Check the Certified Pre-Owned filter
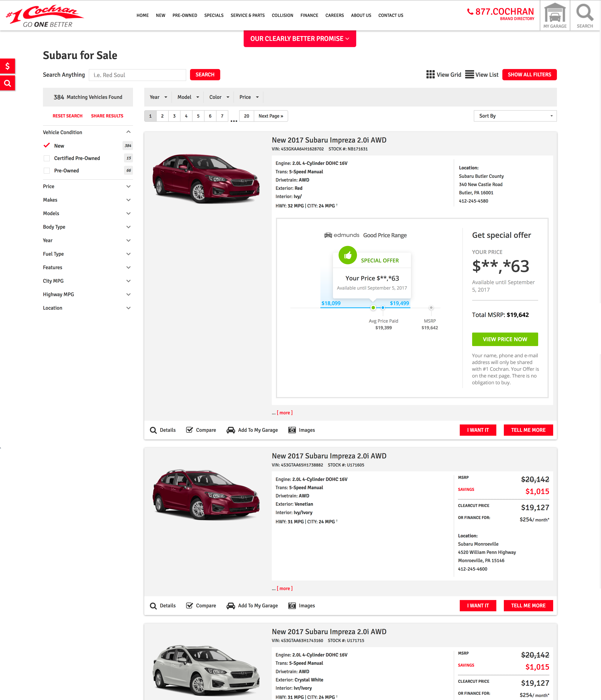The height and width of the screenshot is (700, 601). (47, 158)
